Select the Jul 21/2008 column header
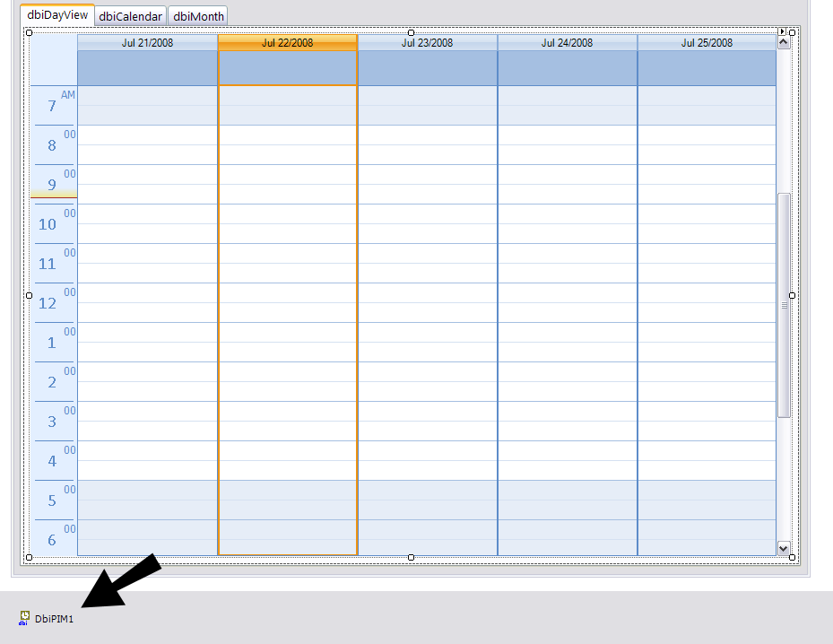This screenshot has height=644, width=833. 147,42
